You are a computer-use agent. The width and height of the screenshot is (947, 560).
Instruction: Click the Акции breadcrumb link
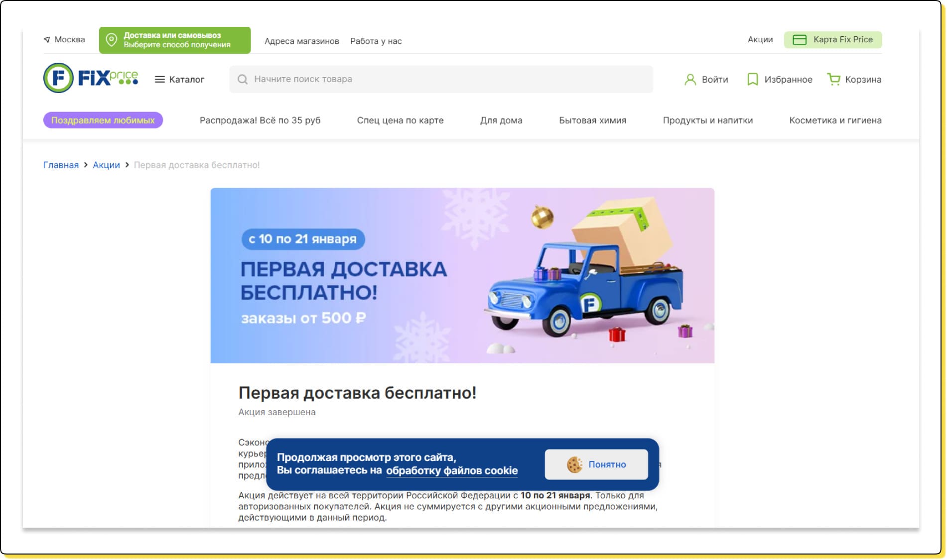(x=106, y=165)
